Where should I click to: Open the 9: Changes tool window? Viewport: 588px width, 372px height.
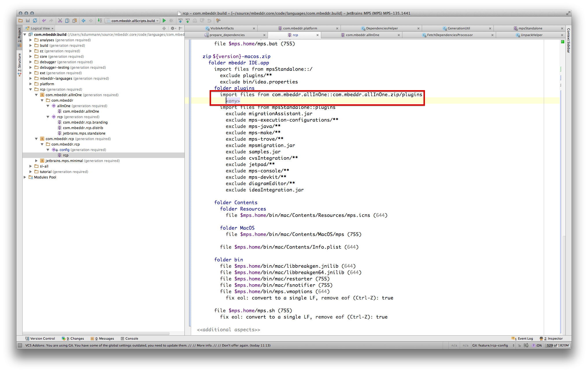(73, 338)
